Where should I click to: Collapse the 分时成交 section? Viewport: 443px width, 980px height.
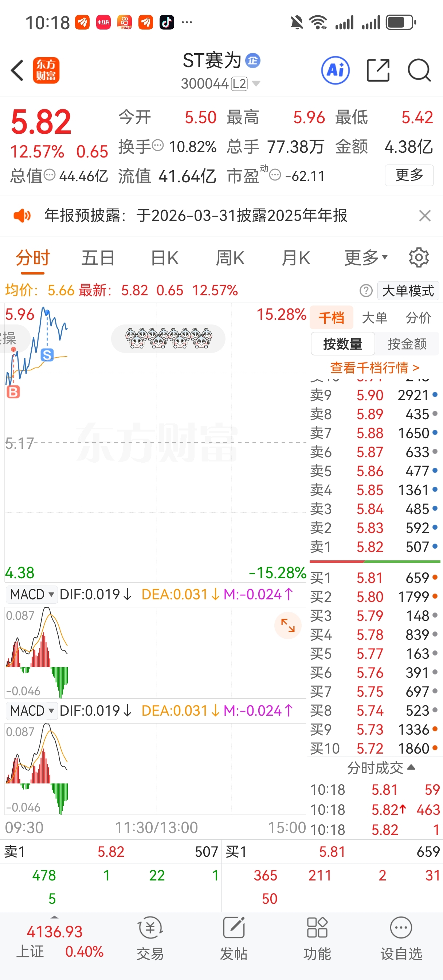tap(381, 768)
